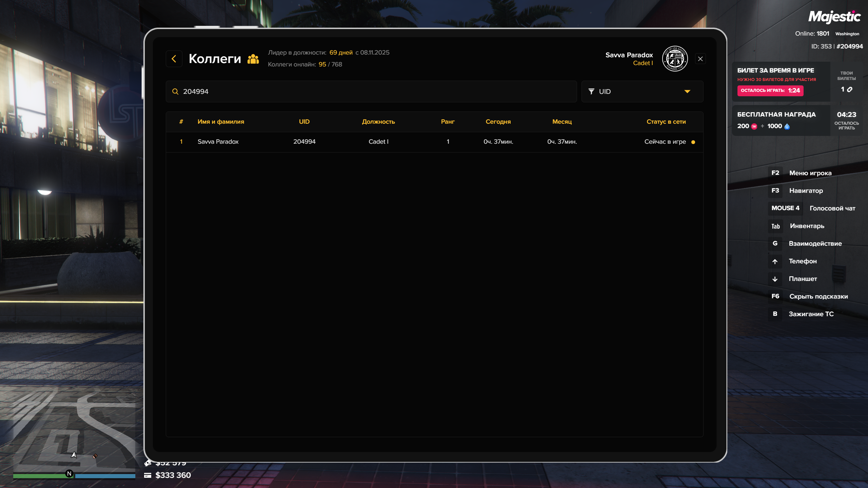This screenshot has height=488, width=868.
Task: Click the search field containing 204994
Action: [373, 91]
